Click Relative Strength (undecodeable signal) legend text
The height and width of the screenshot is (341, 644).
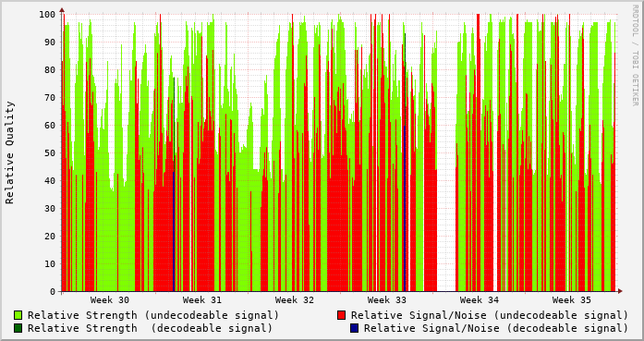pos(153,315)
